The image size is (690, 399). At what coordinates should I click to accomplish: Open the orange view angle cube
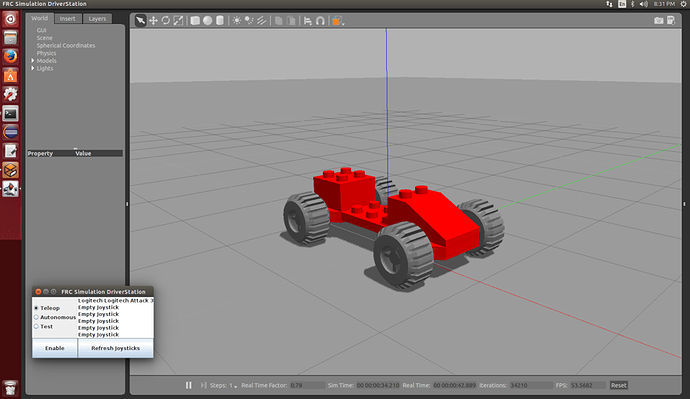coord(337,20)
